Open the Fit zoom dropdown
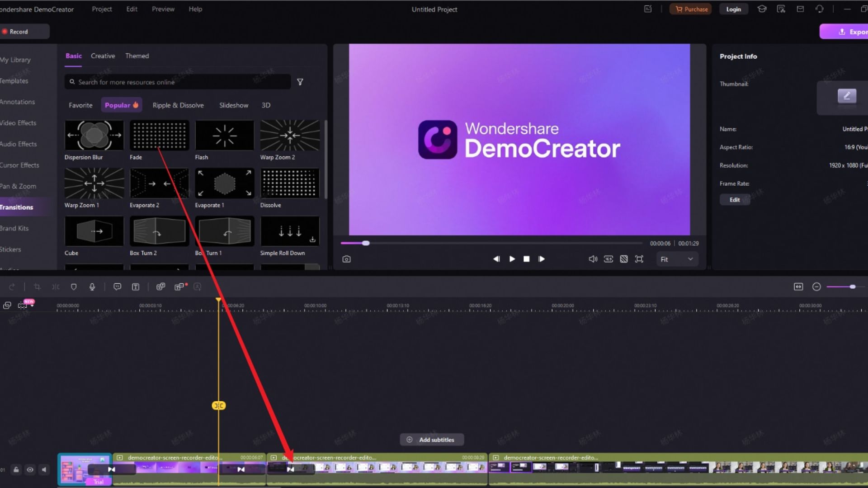This screenshot has height=488, width=868. [677, 259]
